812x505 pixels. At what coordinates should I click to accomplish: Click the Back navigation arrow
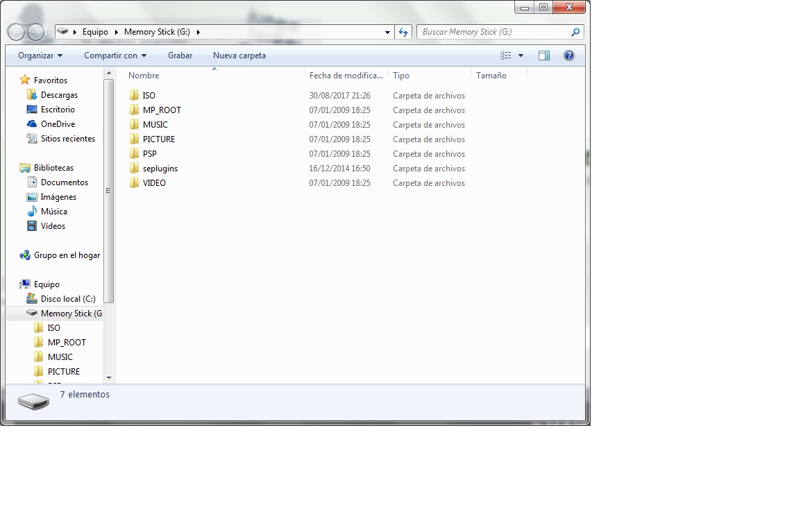16,32
